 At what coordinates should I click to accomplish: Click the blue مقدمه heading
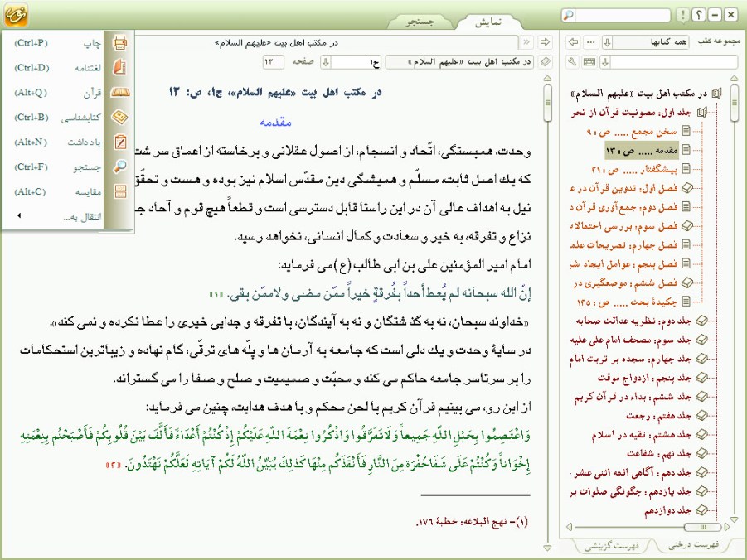[275, 123]
